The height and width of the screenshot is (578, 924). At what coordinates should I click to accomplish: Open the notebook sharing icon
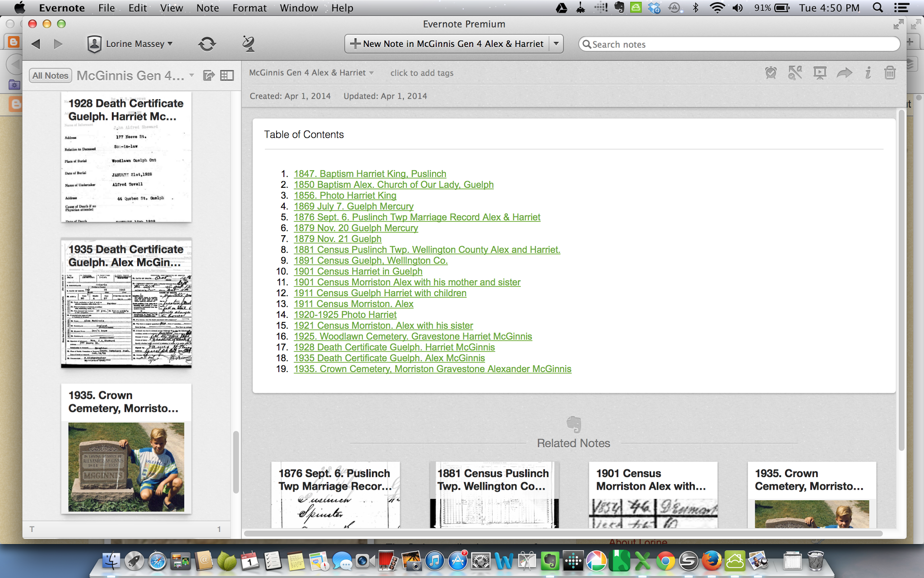[208, 75]
